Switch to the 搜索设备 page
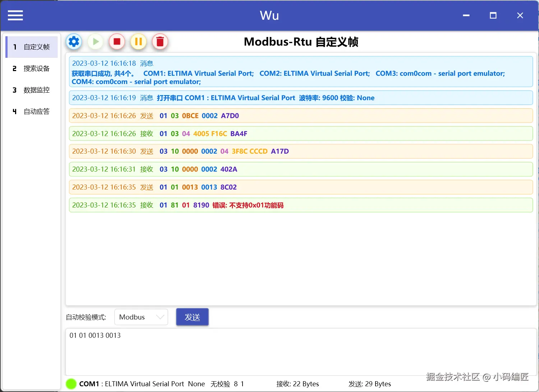 click(32, 69)
